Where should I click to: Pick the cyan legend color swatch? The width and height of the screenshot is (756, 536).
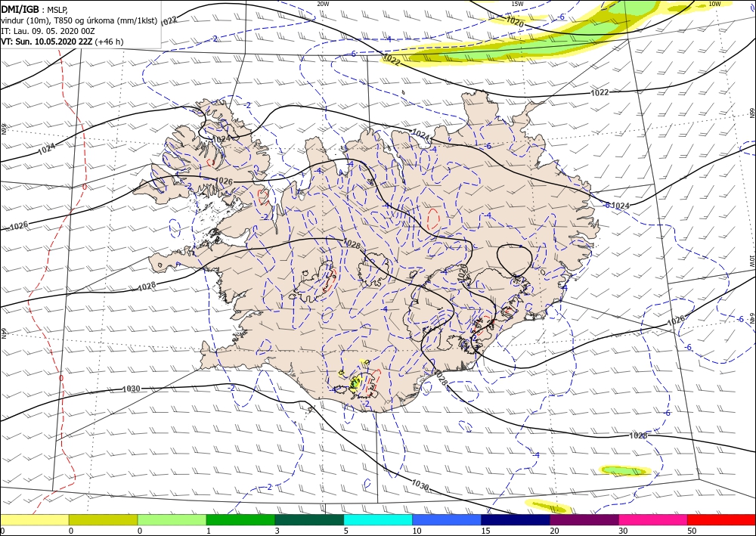(x=378, y=519)
